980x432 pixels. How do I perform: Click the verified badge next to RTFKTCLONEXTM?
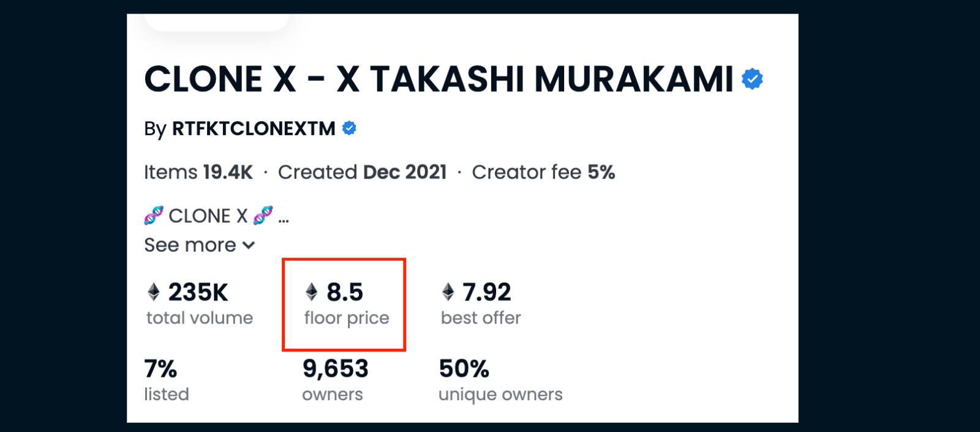349,128
